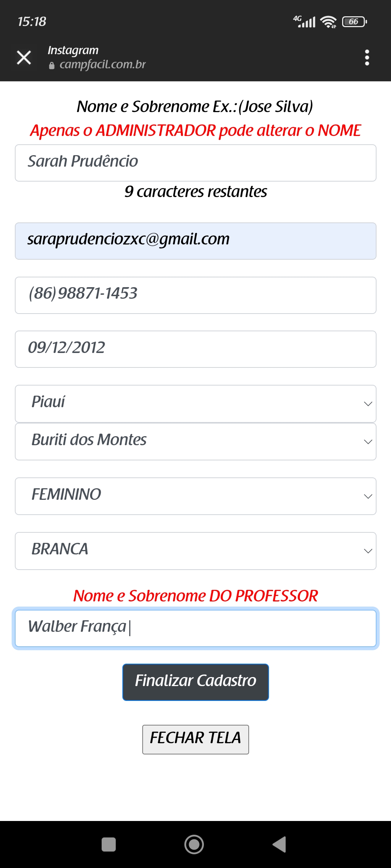
Task: Expand the BRANCA dropdown selector
Action: tap(195, 551)
